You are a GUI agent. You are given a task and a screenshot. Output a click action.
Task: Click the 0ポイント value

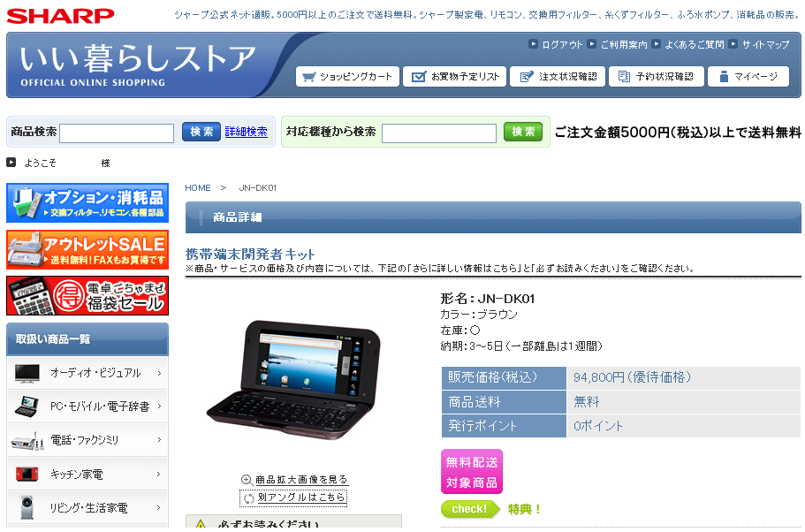[597, 426]
